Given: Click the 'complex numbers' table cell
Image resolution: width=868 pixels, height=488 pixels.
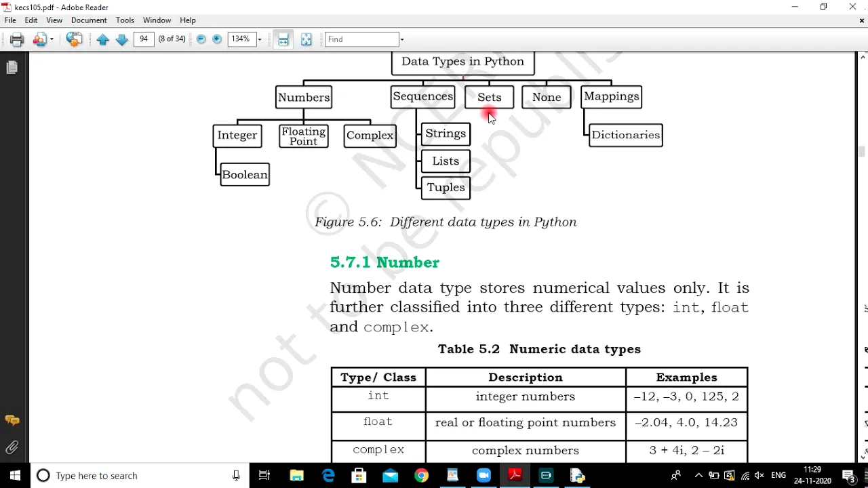Looking at the screenshot, I should pyautogui.click(x=526, y=451).
